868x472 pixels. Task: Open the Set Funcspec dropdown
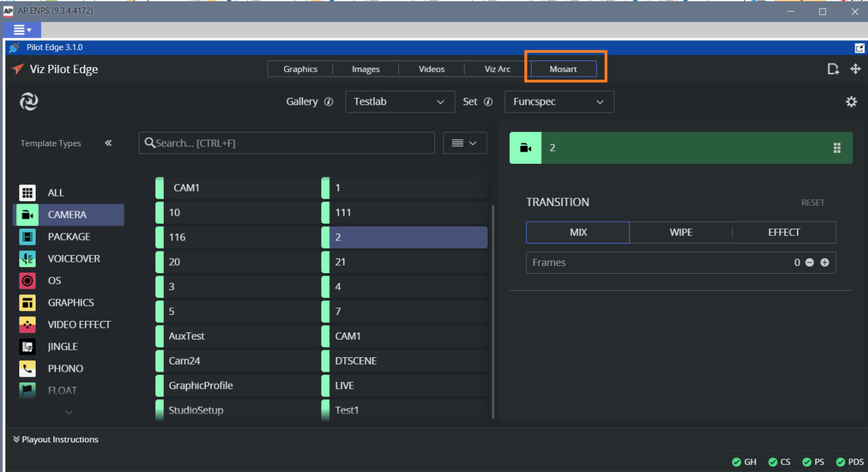click(x=559, y=102)
